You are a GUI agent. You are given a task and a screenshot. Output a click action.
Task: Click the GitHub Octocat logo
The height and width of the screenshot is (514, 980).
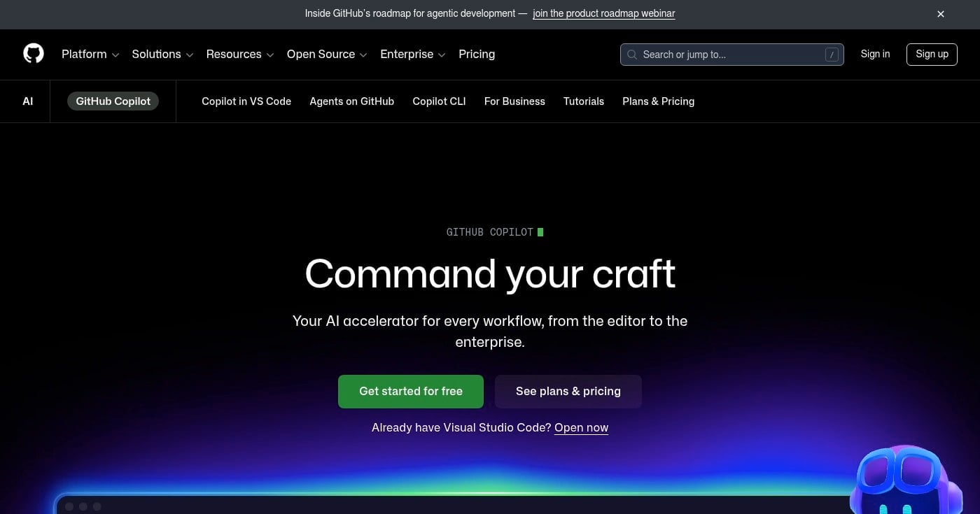click(x=34, y=54)
